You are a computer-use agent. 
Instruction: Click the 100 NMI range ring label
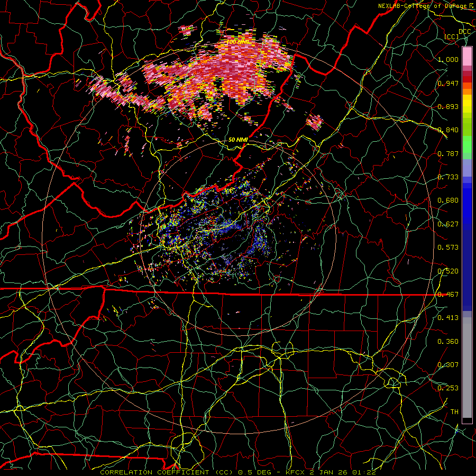tap(239, 42)
